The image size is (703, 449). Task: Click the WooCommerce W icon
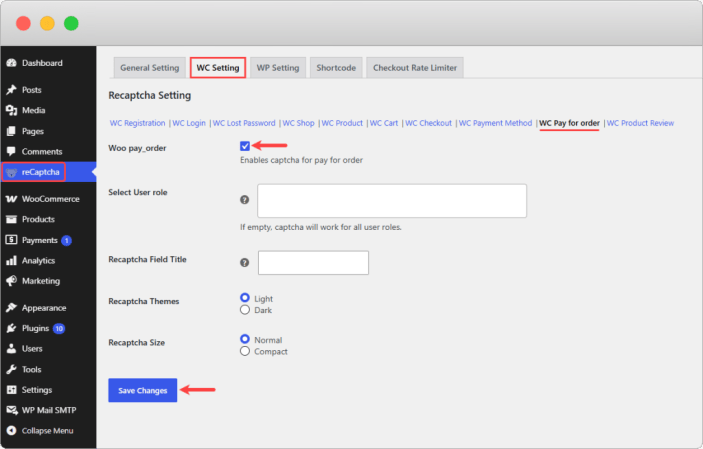click(x=11, y=199)
